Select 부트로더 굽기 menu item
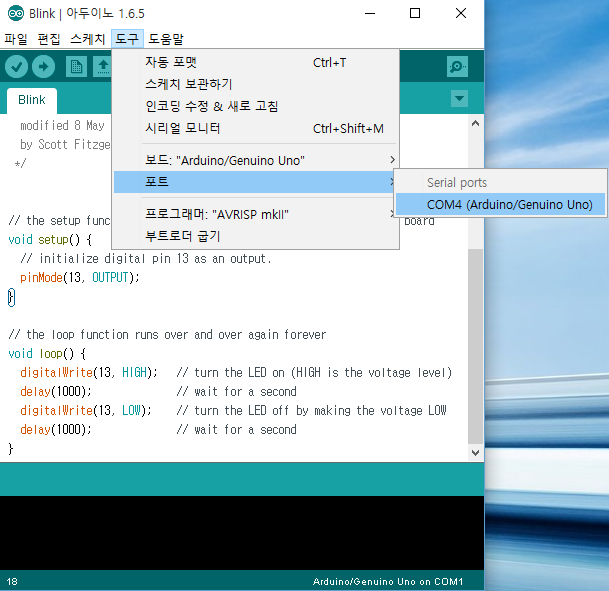 (256, 236)
